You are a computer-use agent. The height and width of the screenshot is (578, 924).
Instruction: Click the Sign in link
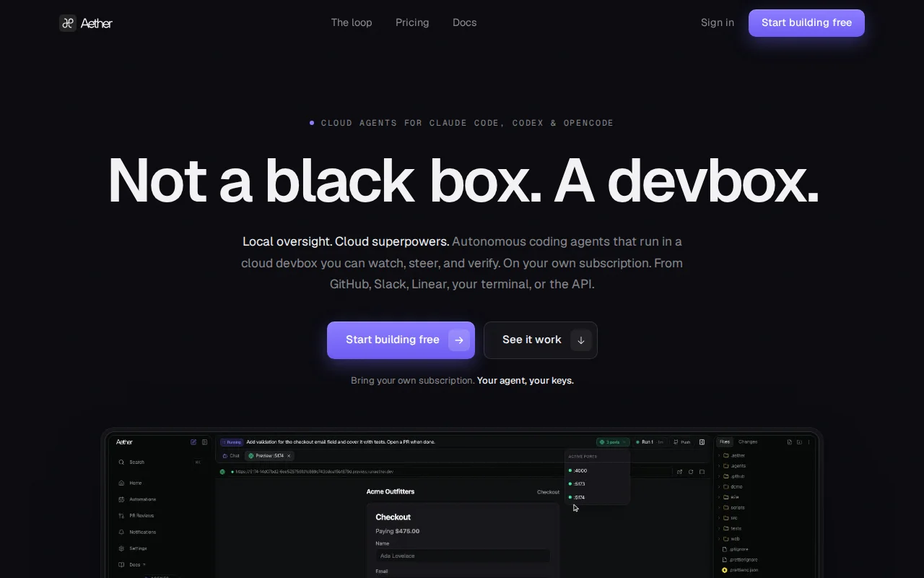click(718, 22)
